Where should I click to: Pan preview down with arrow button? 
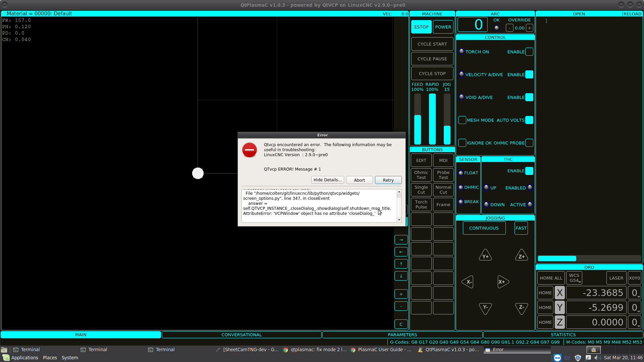coord(401,276)
